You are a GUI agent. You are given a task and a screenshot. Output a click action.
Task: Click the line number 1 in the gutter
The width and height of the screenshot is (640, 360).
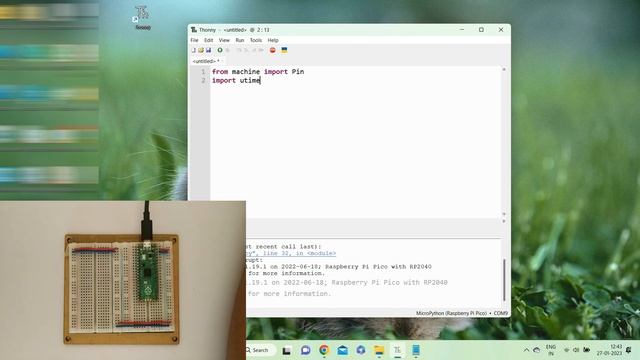[x=203, y=72]
